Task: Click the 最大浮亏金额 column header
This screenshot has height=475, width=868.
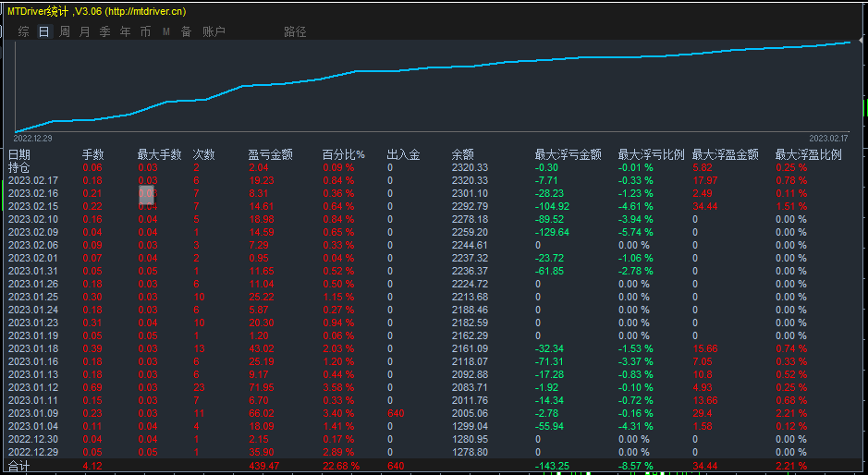Action: pos(568,154)
